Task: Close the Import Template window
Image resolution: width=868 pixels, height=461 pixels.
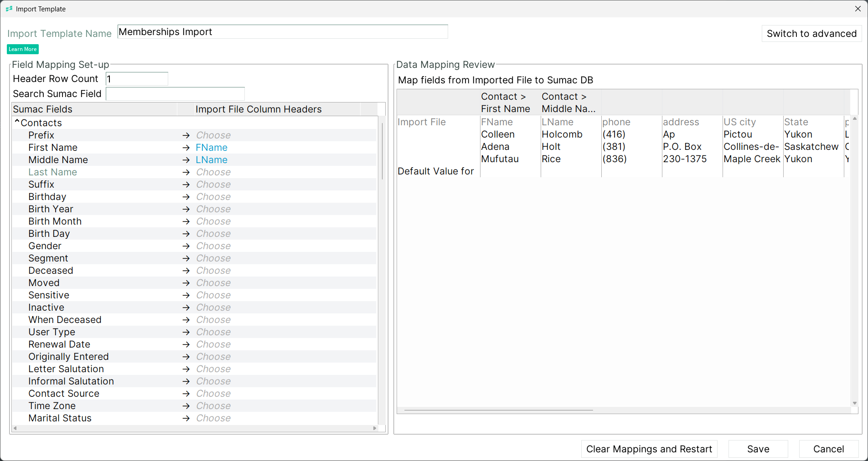Action: [858, 9]
